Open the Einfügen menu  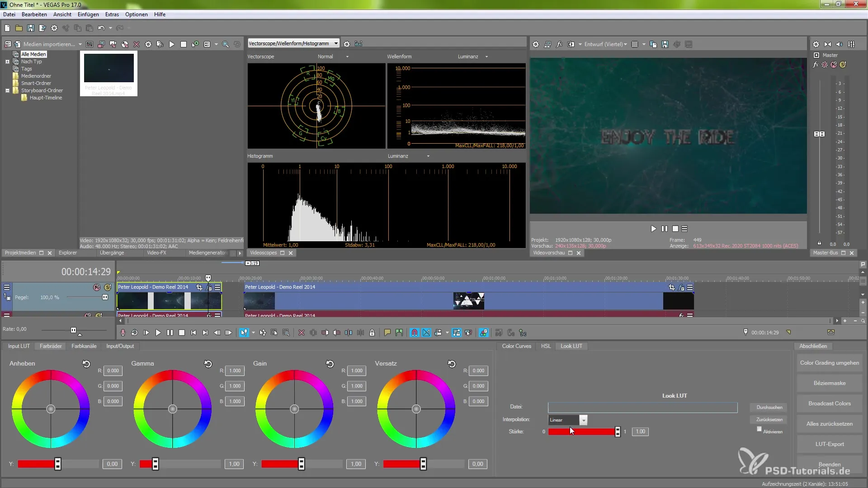pyautogui.click(x=88, y=14)
